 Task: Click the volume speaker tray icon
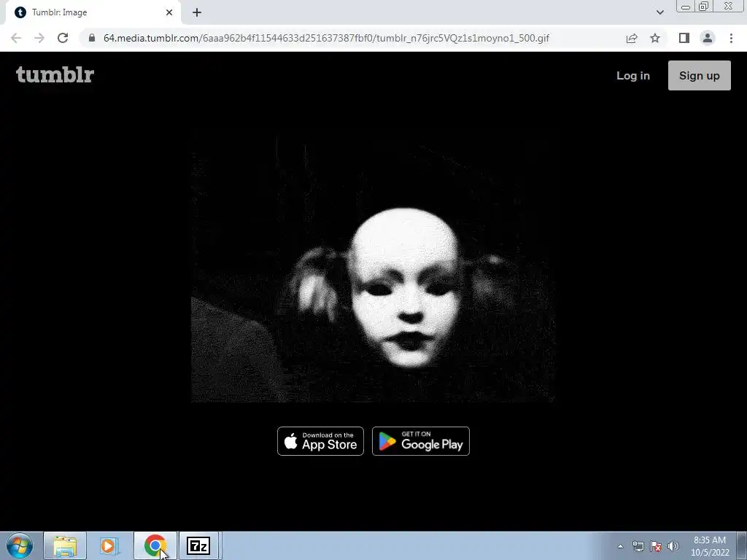tap(673, 546)
